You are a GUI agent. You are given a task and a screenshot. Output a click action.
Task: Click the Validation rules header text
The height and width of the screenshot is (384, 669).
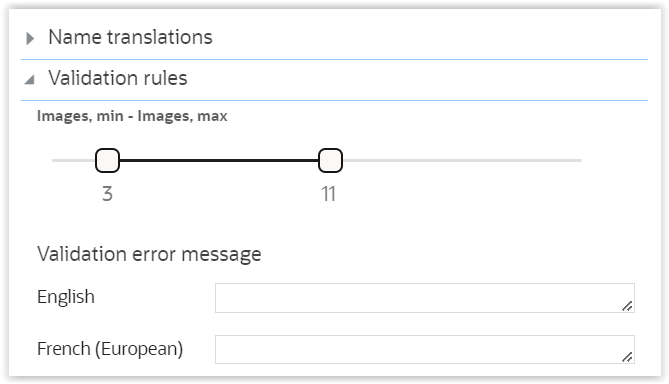pos(118,78)
